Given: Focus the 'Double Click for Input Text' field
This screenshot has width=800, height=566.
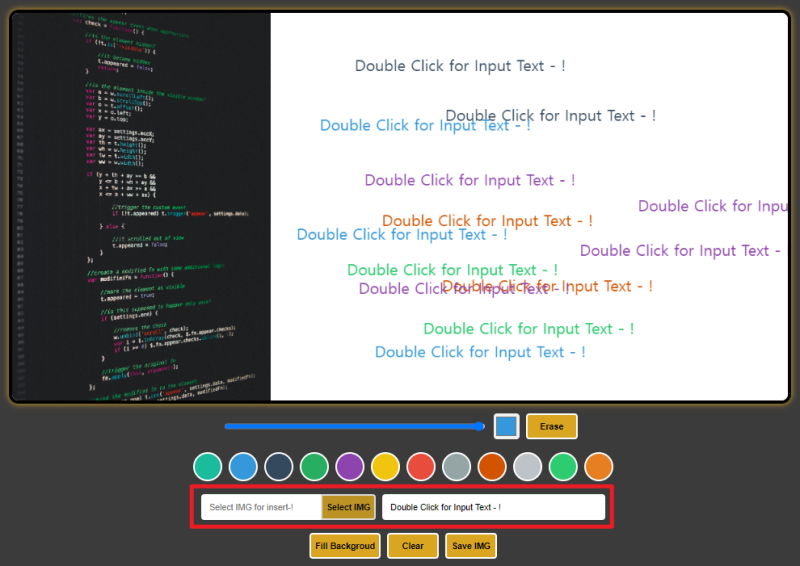Looking at the screenshot, I should (493, 507).
